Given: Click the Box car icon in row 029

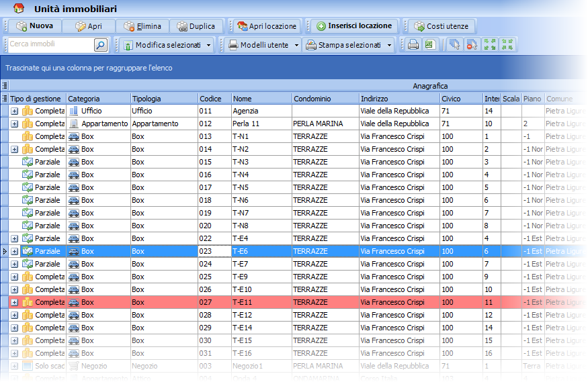Looking at the screenshot, I should (x=74, y=328).
